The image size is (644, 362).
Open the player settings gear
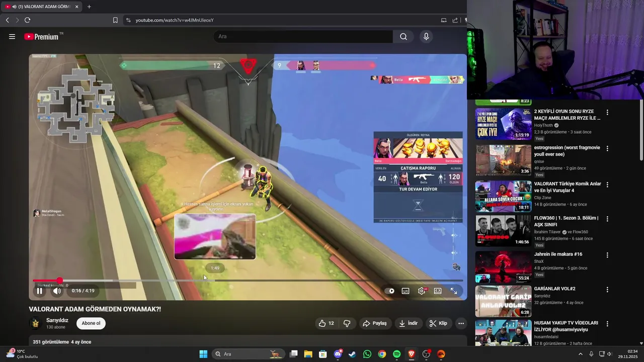click(422, 291)
